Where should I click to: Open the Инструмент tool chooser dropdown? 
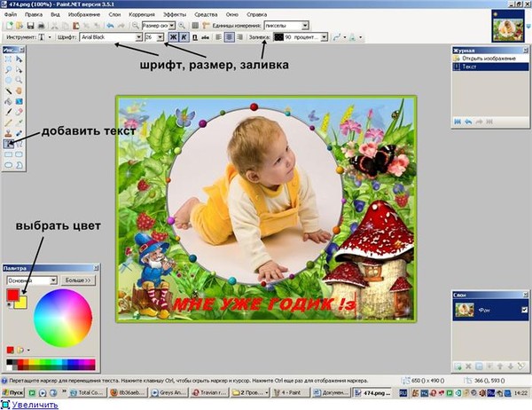point(50,37)
